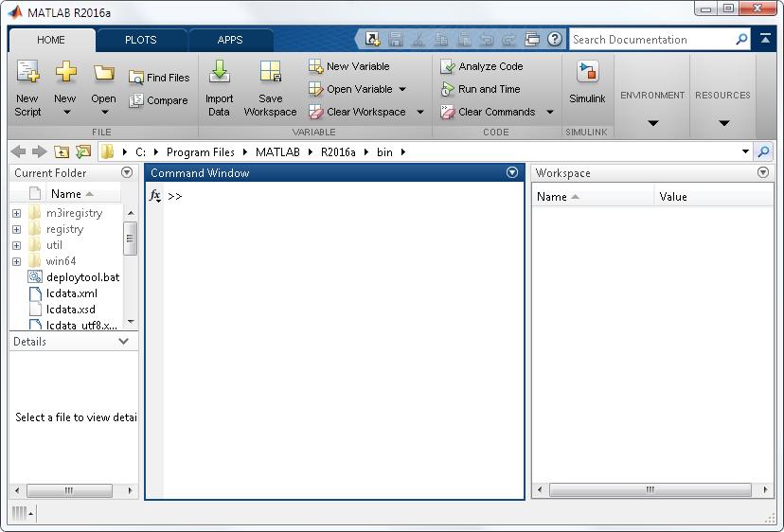Click Clear Workspace
Image resolution: width=784 pixels, height=532 pixels.
tap(357, 112)
